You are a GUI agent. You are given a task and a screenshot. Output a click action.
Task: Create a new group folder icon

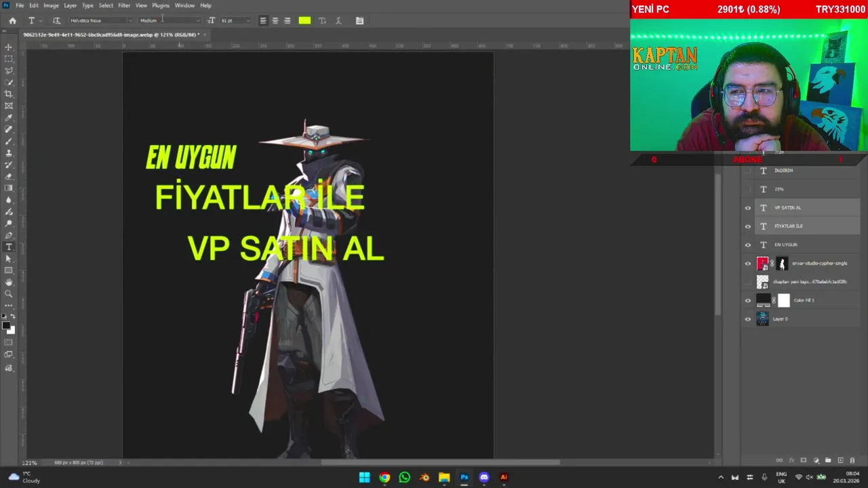828,460
